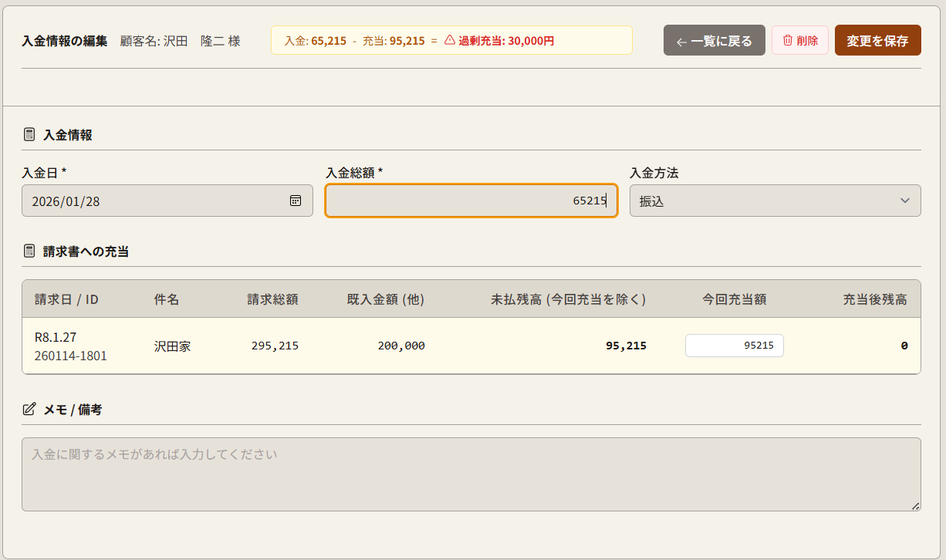Click the memo textarea resize handle

coord(915,506)
